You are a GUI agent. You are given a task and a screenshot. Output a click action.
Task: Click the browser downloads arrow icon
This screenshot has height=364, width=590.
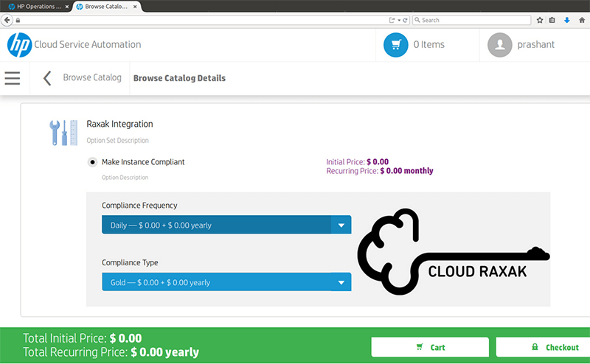point(566,20)
